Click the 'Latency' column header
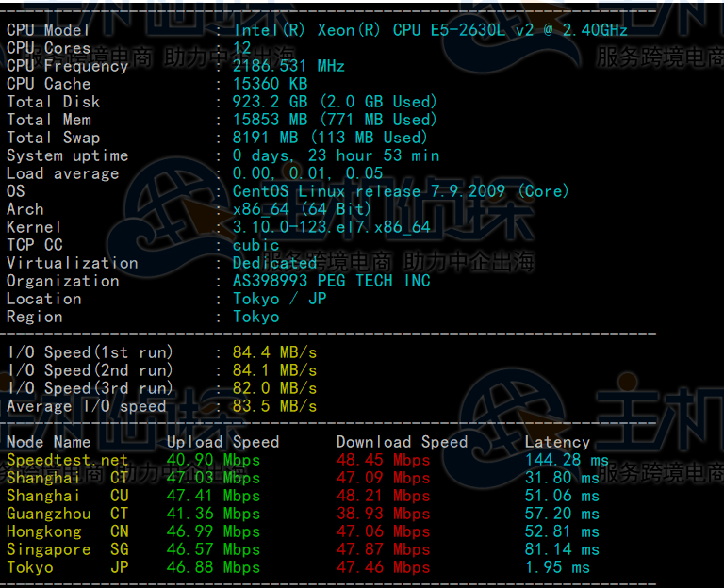The image size is (724, 588). [x=557, y=443]
